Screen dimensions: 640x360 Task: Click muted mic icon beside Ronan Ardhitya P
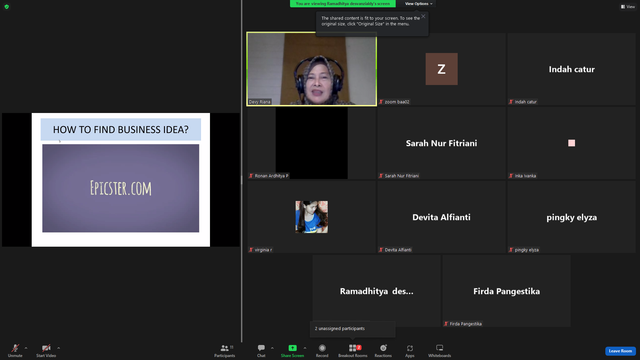point(251,176)
